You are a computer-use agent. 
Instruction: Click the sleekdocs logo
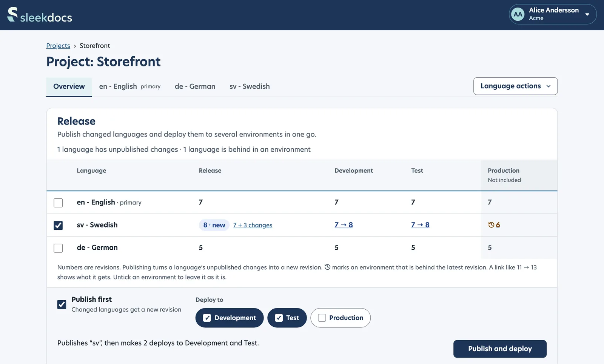pyautogui.click(x=40, y=15)
